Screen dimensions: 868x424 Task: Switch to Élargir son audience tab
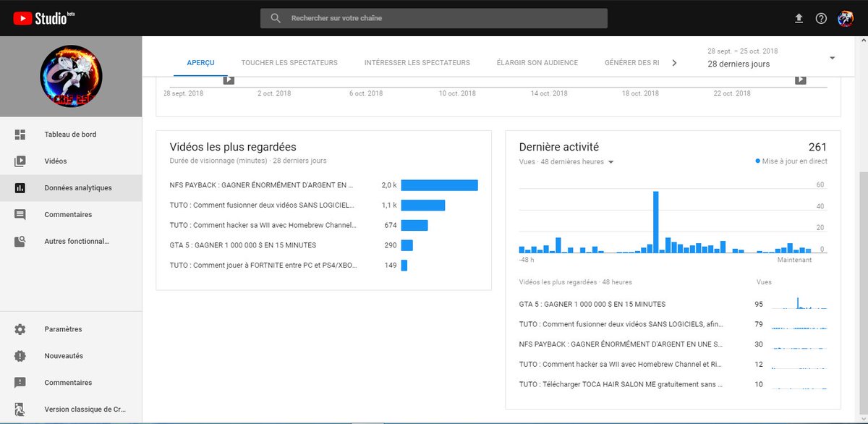point(537,63)
